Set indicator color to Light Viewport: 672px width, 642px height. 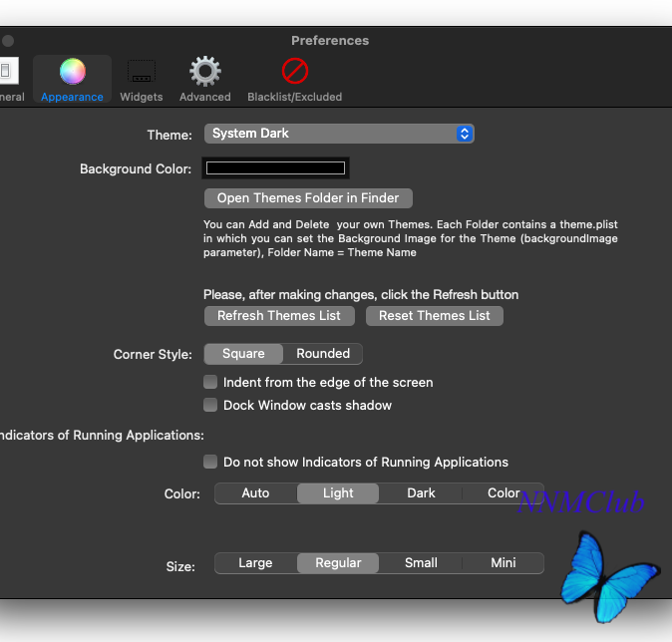pos(338,493)
